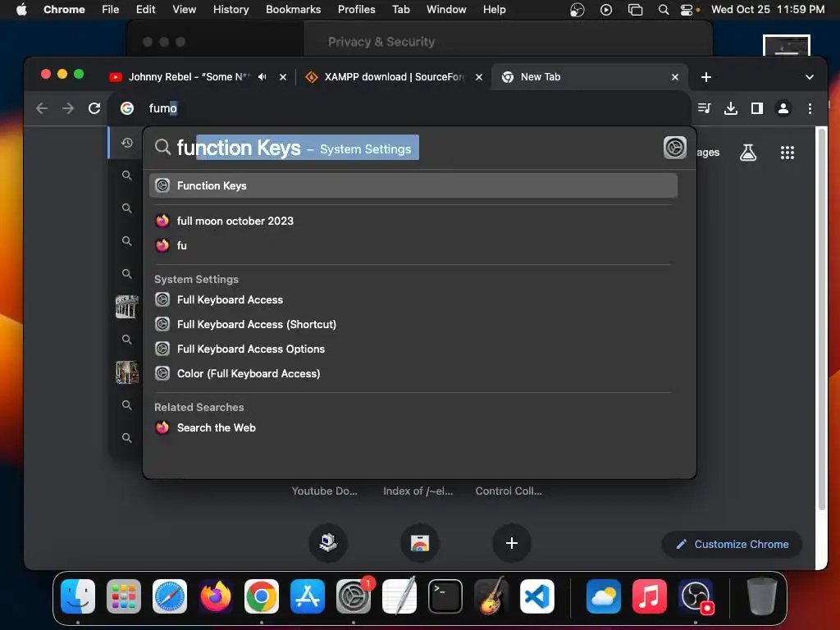Launch Firefox from the dock
This screenshot has width=840, height=630.
(x=216, y=596)
